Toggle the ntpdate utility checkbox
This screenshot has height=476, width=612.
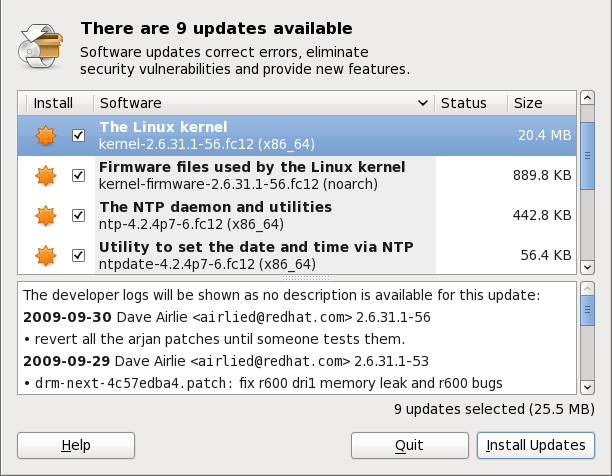coord(79,255)
